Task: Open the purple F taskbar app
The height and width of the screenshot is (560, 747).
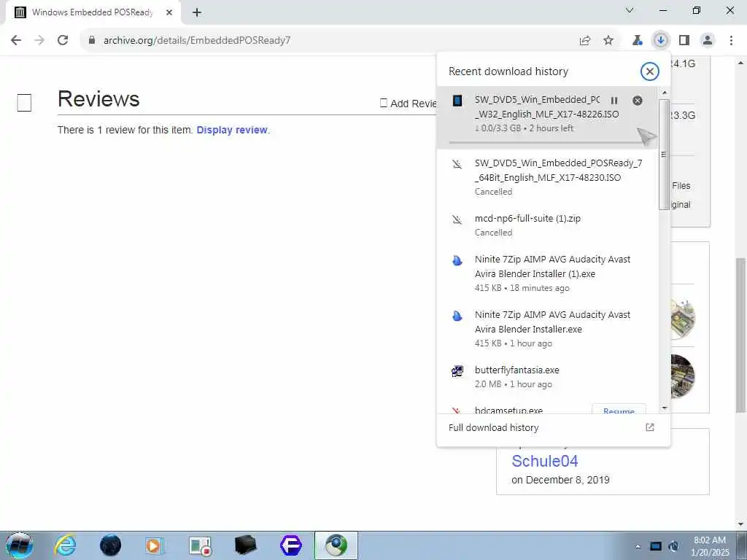Action: click(291, 545)
